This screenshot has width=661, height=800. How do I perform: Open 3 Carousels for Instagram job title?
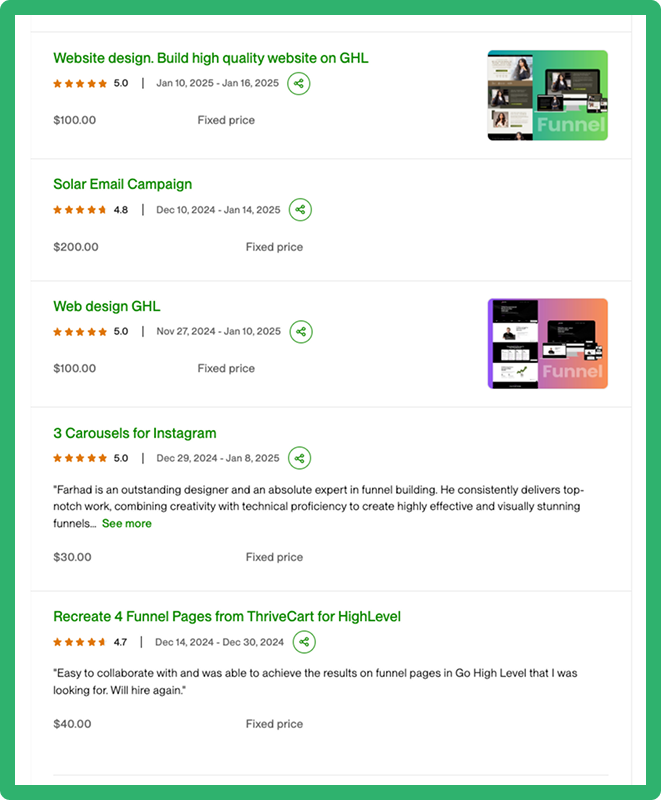point(135,433)
